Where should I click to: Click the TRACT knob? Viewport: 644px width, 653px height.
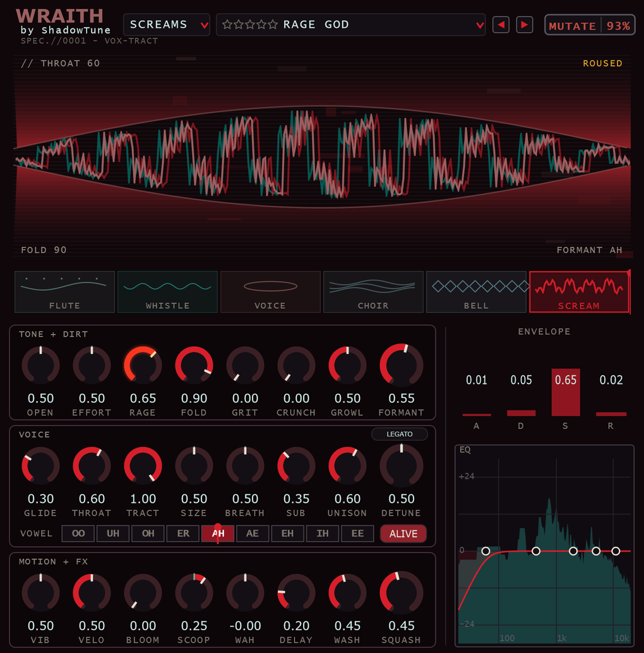143,465
